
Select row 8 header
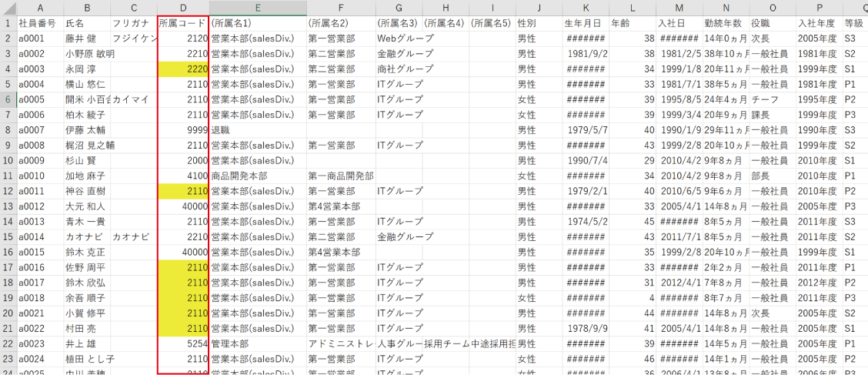[8, 129]
